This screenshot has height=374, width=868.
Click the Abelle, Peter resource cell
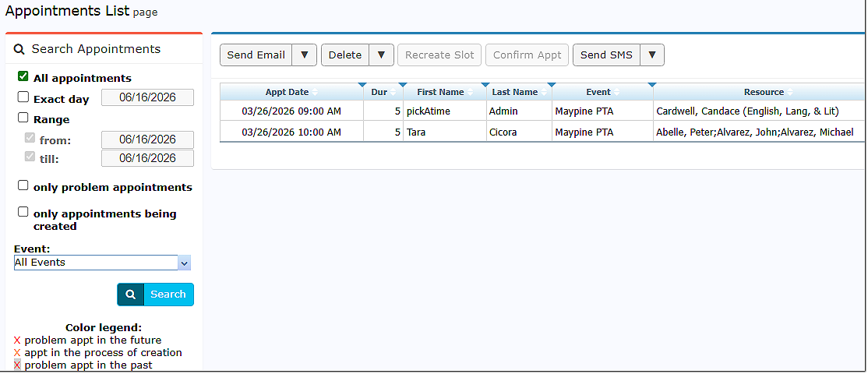[x=759, y=132]
